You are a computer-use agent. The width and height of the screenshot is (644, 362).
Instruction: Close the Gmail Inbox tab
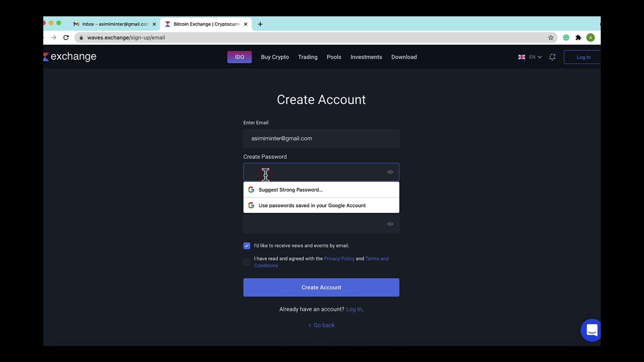pyautogui.click(x=154, y=24)
